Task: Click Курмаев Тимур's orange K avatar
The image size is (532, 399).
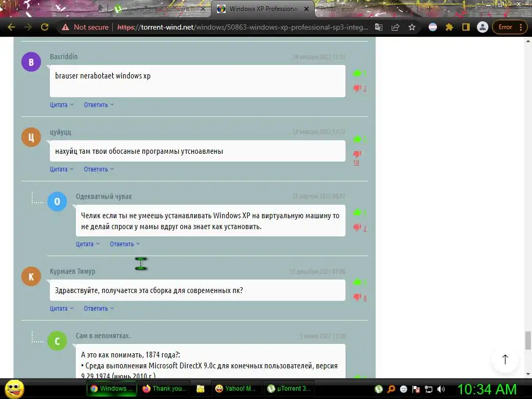Action: (x=31, y=276)
